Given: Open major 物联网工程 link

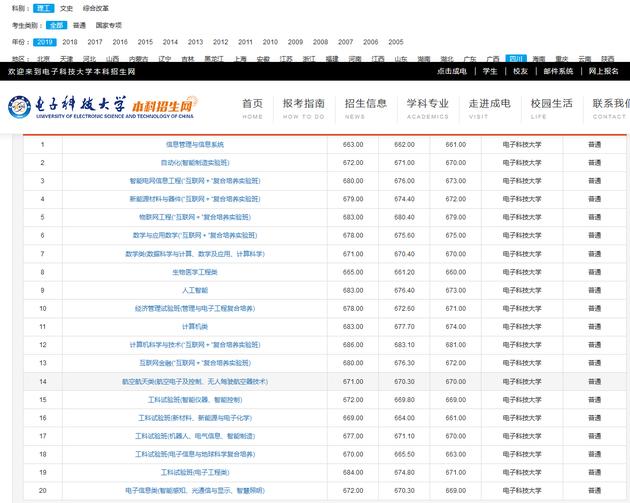Looking at the screenshot, I should 195,217.
